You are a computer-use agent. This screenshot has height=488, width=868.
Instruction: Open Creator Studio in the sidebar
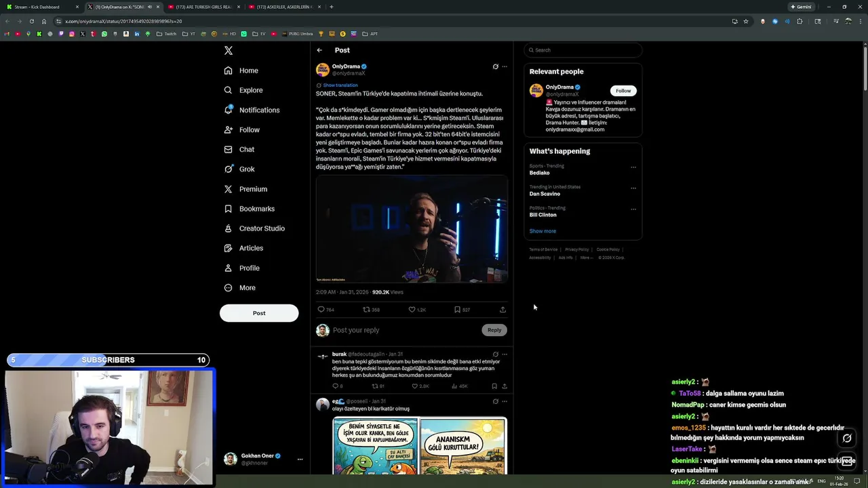pyautogui.click(x=254, y=228)
